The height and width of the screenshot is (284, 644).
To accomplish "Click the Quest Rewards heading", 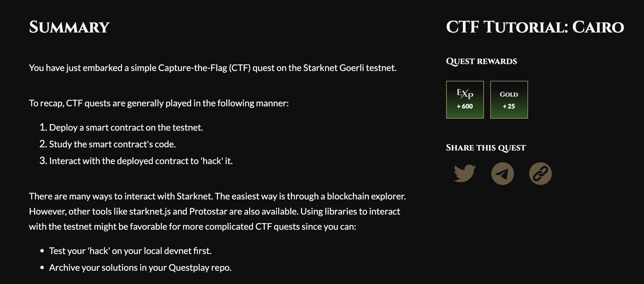I will (481, 61).
